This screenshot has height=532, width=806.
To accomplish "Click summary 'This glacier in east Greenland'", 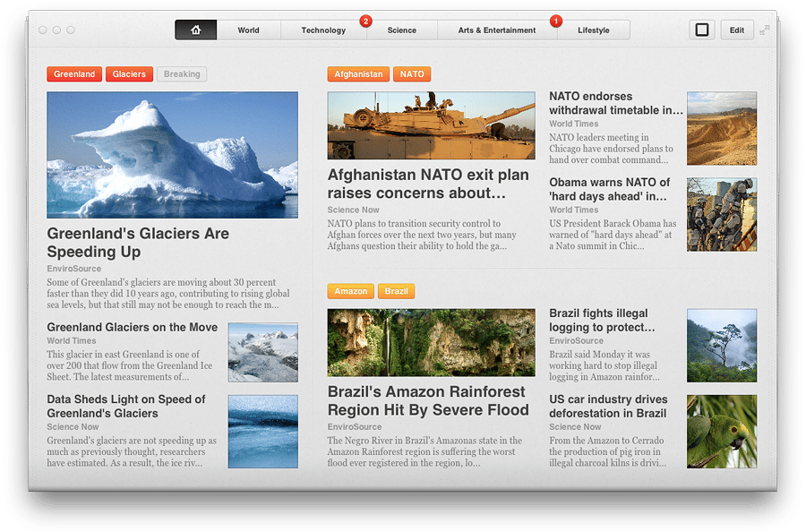I will pyautogui.click(x=130, y=365).
